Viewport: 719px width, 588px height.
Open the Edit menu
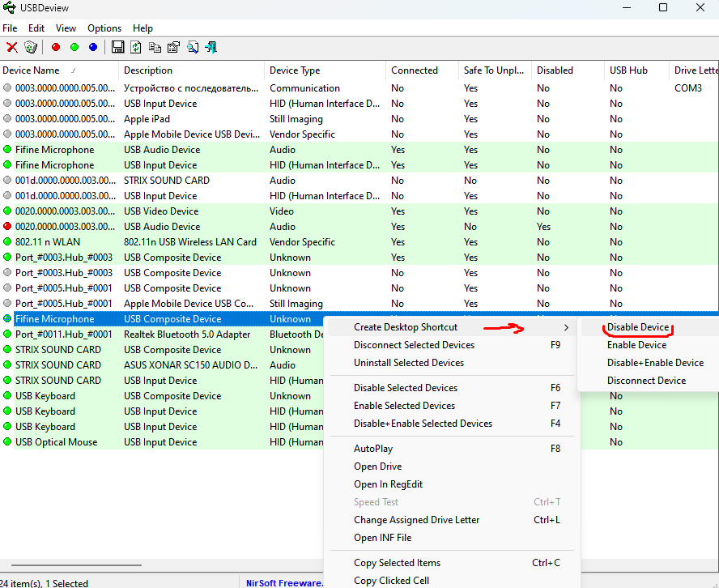[x=36, y=28]
